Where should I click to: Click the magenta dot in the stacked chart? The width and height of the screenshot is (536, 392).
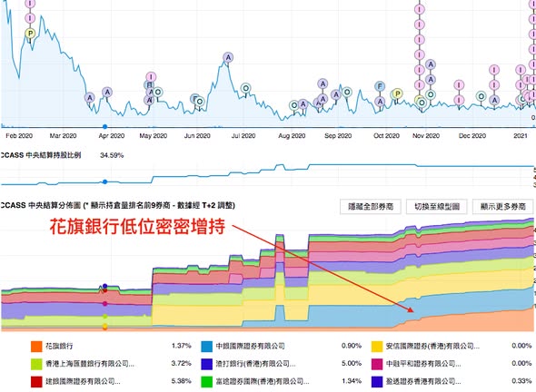(x=105, y=304)
